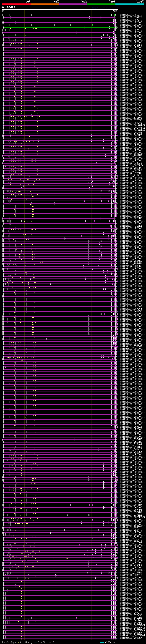Click the UniRef100_Q8C8R3-4 label

(x=132, y=168)
